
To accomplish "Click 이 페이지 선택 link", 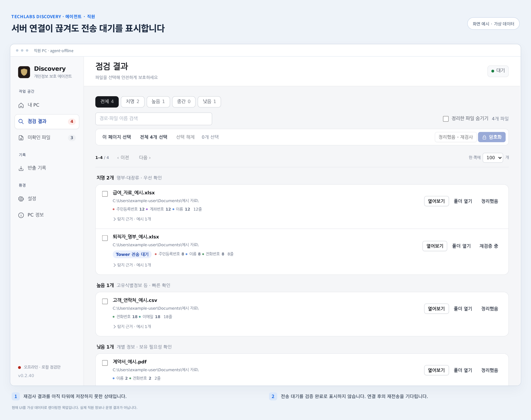I will [x=117, y=137].
